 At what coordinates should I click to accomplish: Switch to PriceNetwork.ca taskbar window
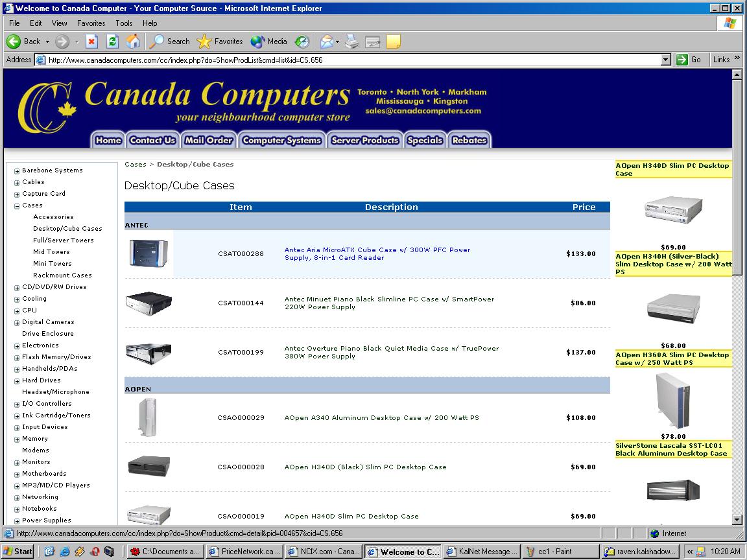[x=245, y=552]
